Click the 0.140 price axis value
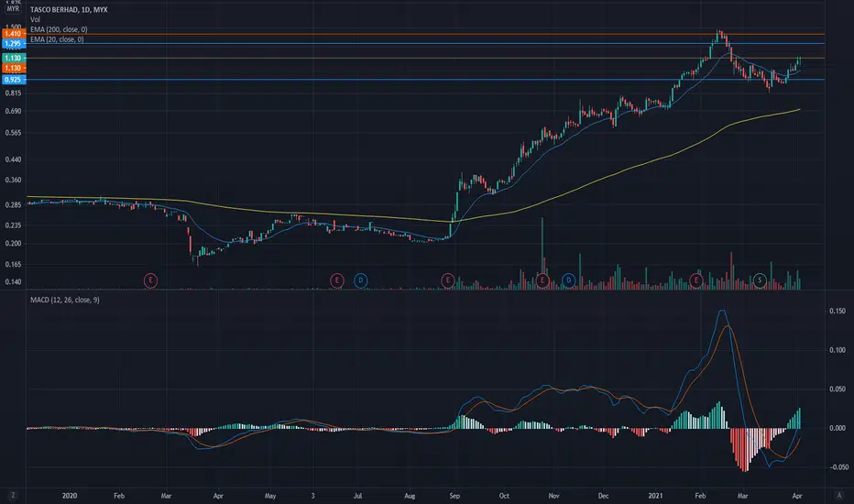This screenshot has width=854, height=504. tap(13, 281)
